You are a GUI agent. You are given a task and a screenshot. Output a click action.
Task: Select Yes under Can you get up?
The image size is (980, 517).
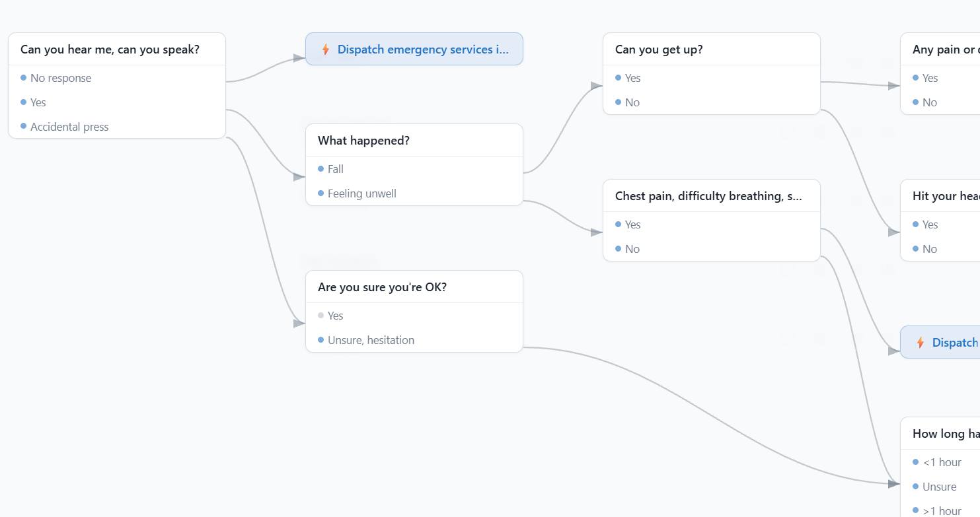point(712,78)
